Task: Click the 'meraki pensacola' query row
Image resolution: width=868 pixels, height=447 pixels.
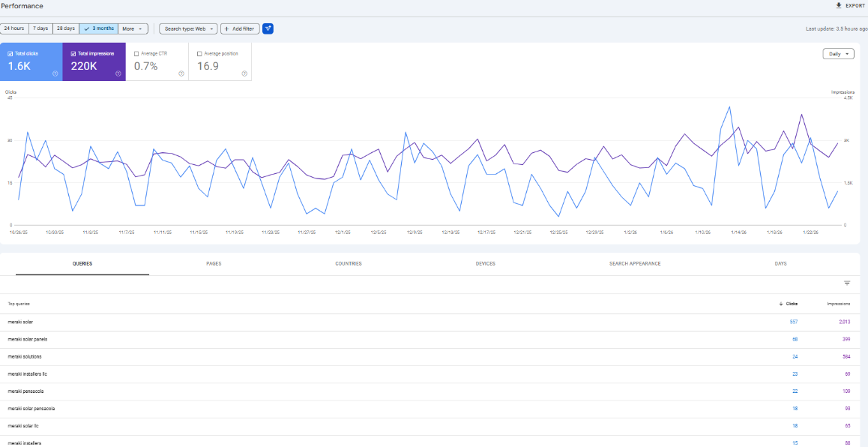Action: tap(430, 391)
